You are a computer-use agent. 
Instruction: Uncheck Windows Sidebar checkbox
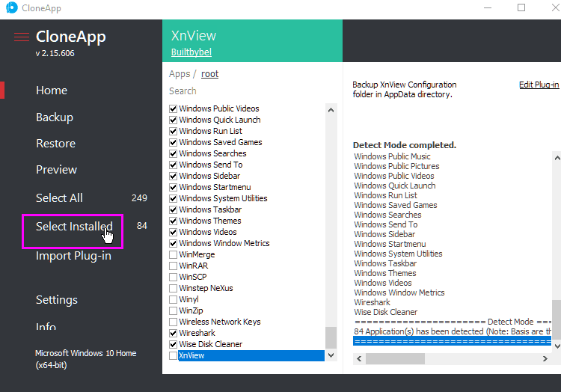tap(174, 176)
